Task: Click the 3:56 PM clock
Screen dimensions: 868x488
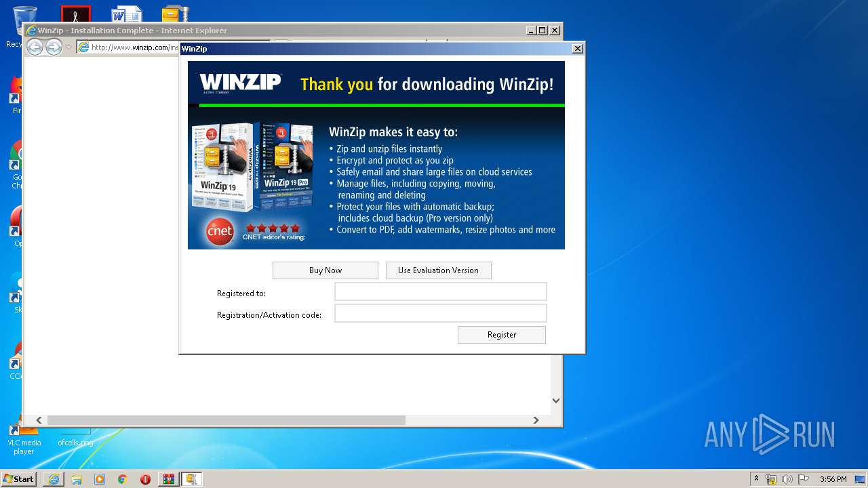Action: coord(833,479)
